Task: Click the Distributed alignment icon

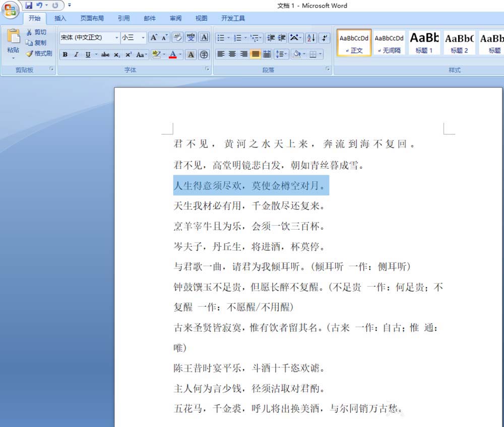Action: point(267,54)
